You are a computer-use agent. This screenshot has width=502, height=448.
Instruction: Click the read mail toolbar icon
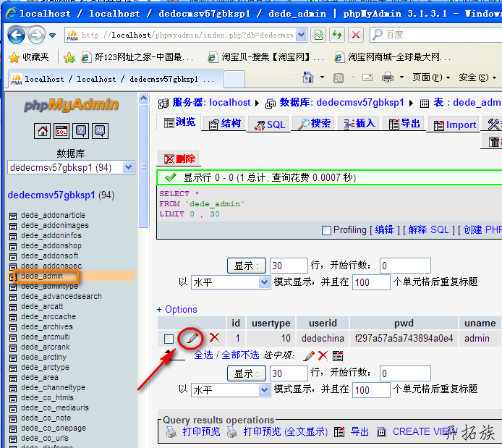pyautogui.click(x=367, y=77)
